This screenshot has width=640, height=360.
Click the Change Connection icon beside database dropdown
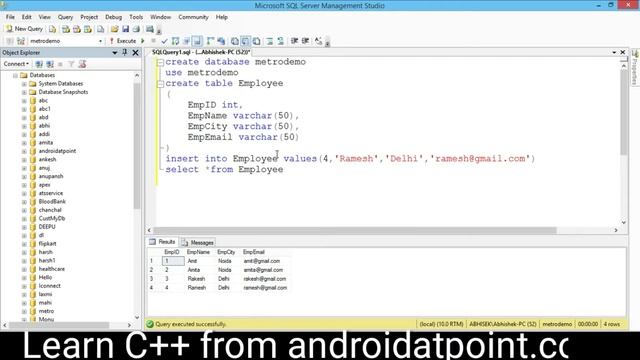click(x=21, y=41)
